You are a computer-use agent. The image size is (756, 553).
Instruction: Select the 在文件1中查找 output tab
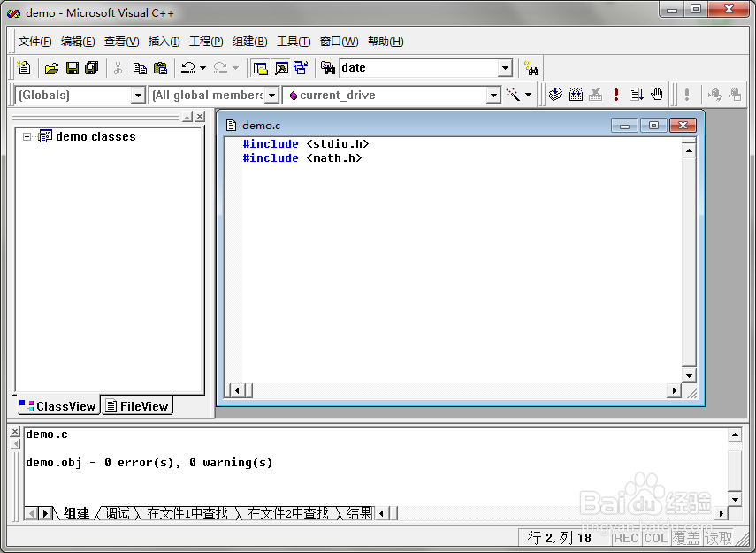click(187, 513)
